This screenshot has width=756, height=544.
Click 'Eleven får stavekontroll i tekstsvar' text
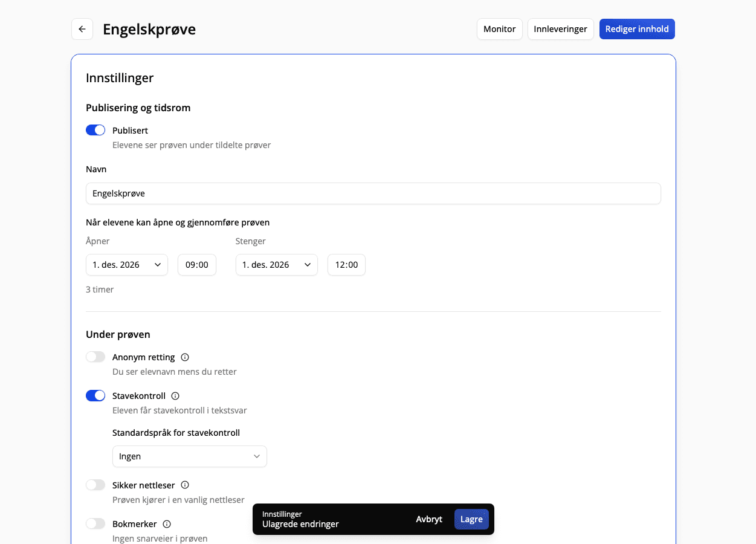[179, 410]
